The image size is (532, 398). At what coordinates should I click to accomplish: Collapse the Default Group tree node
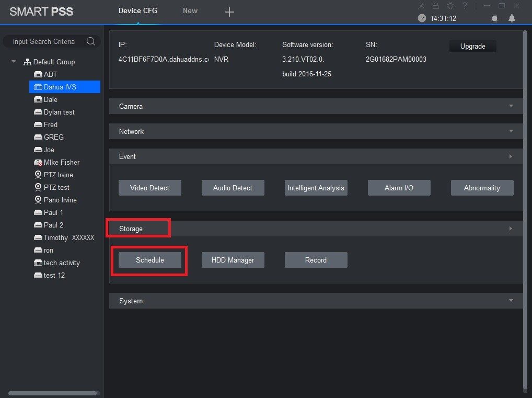(x=14, y=62)
